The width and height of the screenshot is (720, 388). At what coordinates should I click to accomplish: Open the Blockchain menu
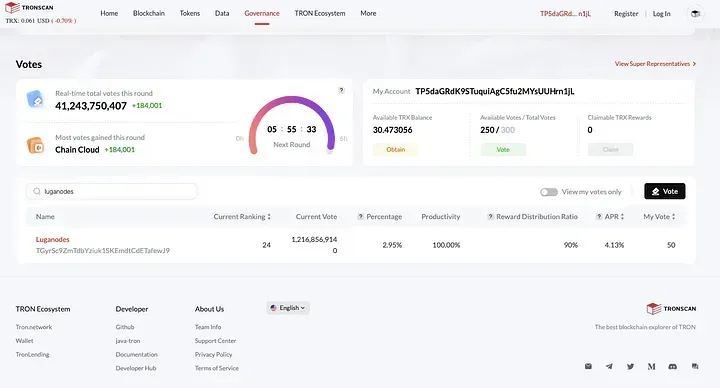click(149, 13)
